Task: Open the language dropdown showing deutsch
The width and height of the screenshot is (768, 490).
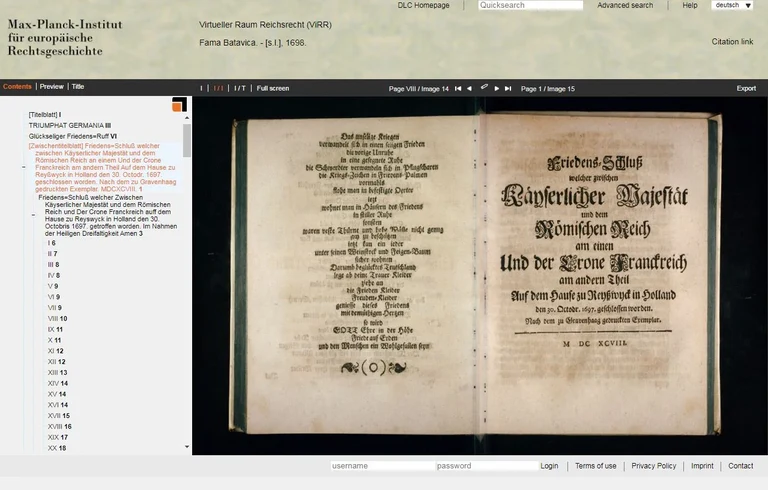Action: pyautogui.click(x=732, y=6)
